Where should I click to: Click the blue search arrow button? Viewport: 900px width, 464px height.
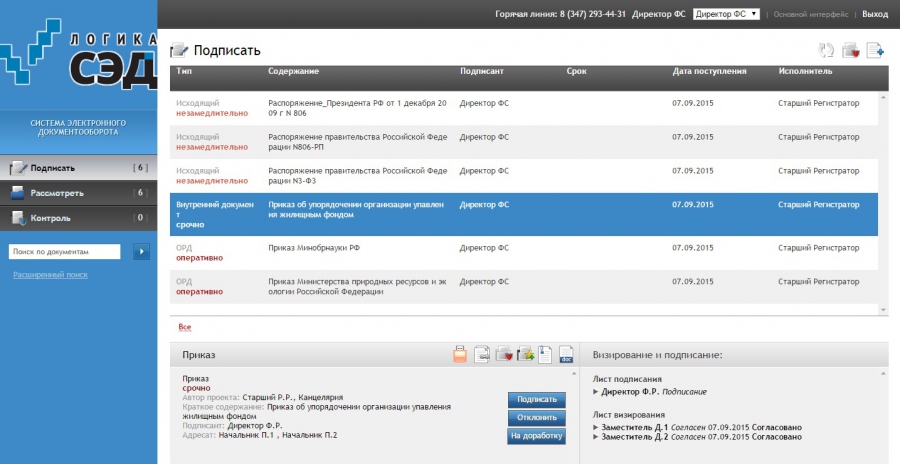click(x=141, y=252)
